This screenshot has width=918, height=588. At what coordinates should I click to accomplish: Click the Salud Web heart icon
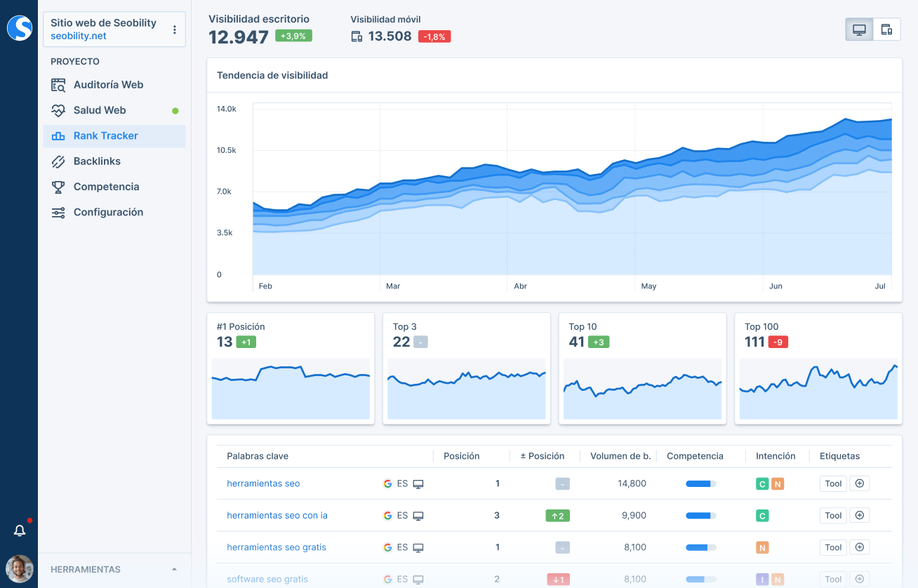point(59,110)
